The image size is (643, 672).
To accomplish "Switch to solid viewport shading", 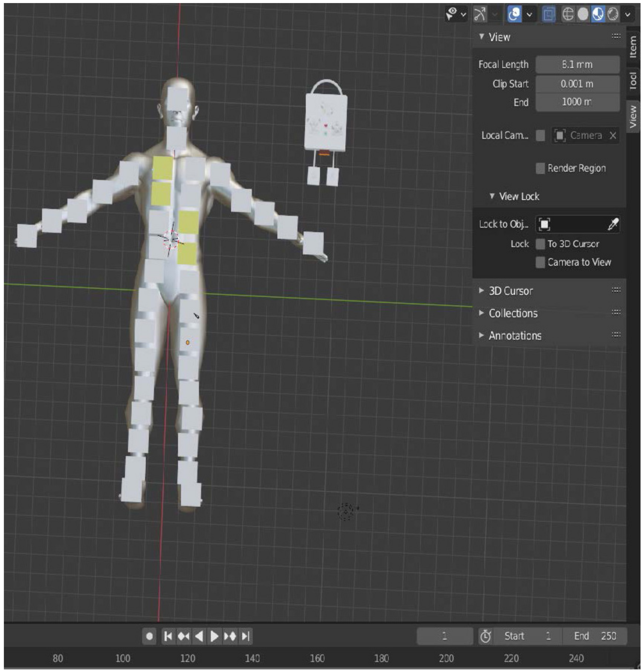I will click(583, 14).
